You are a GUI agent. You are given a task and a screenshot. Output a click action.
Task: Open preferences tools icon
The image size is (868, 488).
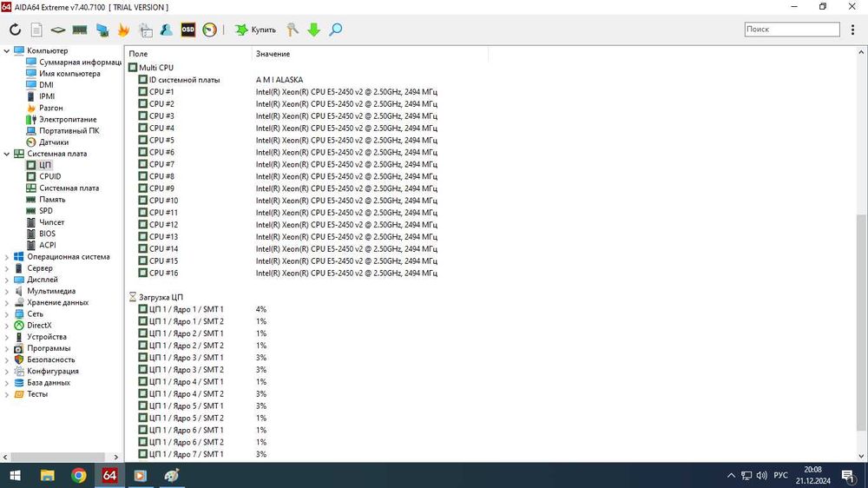293,30
